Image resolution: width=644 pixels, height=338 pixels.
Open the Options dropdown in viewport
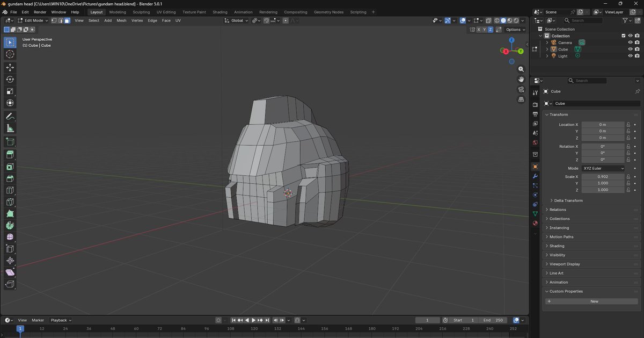pos(515,30)
